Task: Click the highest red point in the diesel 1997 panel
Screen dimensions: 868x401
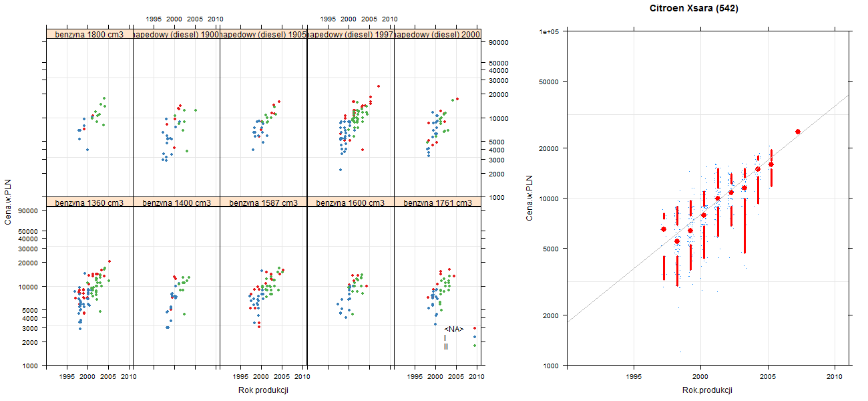Action: [x=379, y=86]
